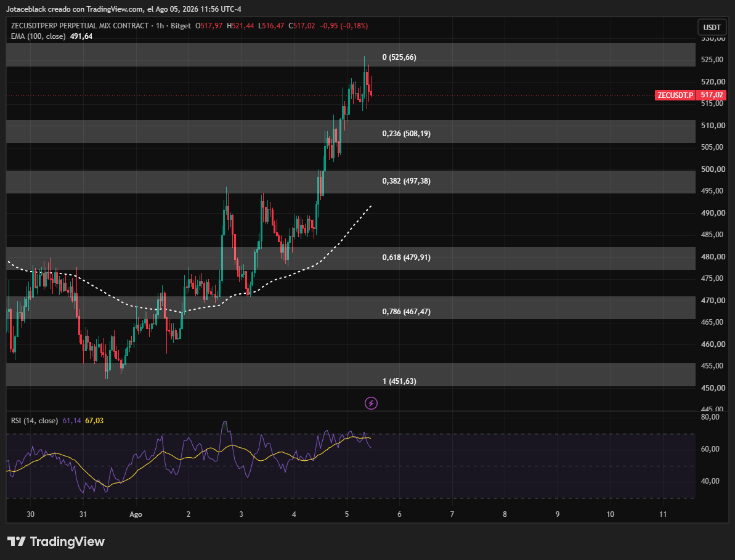Image resolution: width=735 pixels, height=560 pixels.
Task: Click the 1h interval label
Action: click(x=160, y=26)
